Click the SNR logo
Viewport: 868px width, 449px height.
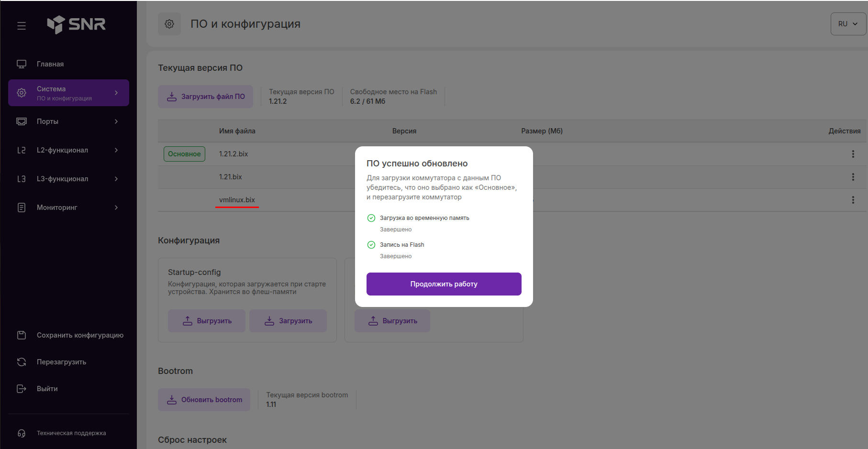point(77,24)
